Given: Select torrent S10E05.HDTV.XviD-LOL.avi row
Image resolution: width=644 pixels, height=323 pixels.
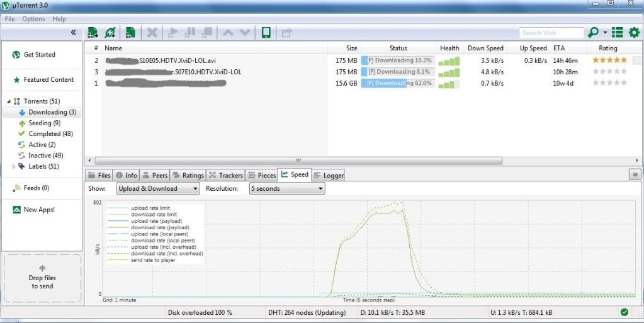Looking at the screenshot, I should coord(363,60).
